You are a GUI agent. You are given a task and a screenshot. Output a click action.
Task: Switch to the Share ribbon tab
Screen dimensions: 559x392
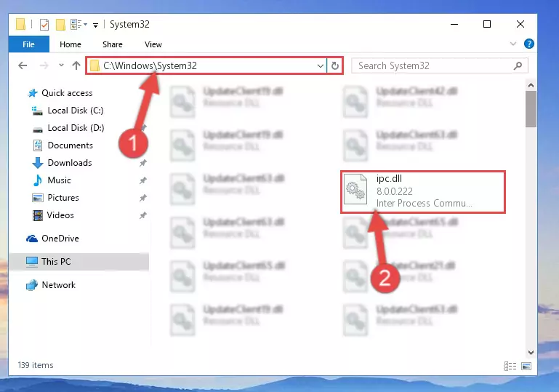click(112, 44)
